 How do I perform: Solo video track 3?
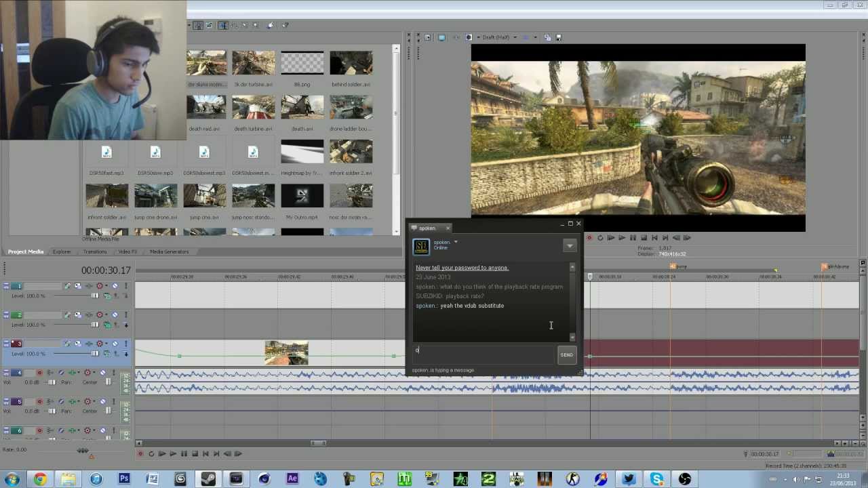pyautogui.click(x=125, y=344)
